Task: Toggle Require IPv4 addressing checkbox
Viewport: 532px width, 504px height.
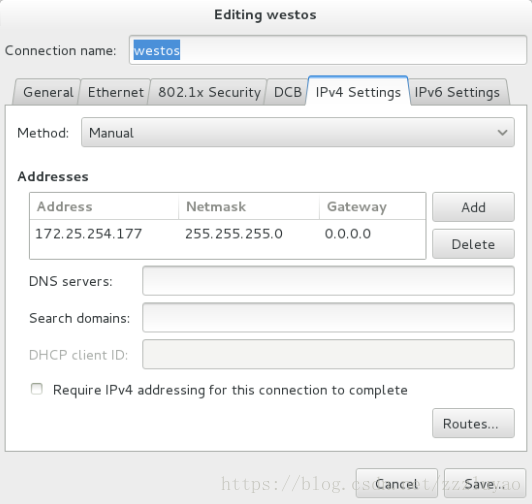Action: click(x=37, y=389)
